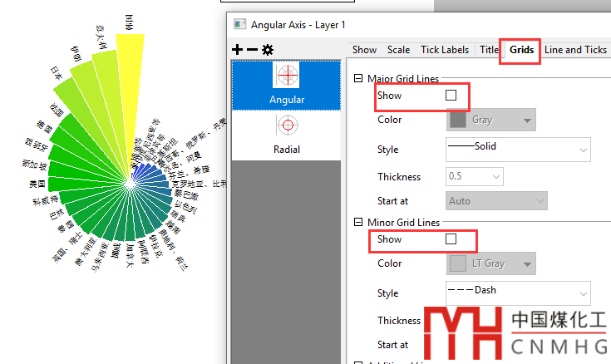
Task: Click the plus icon to add axis
Action: 238,50
